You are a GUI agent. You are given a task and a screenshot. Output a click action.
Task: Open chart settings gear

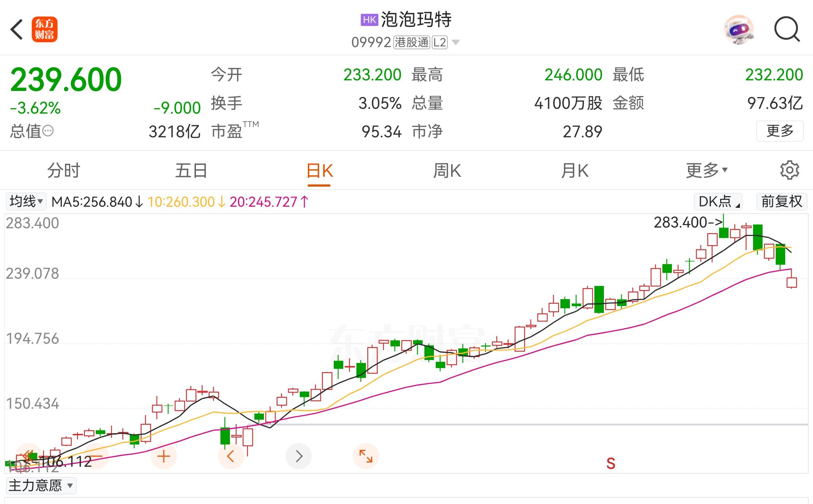790,170
